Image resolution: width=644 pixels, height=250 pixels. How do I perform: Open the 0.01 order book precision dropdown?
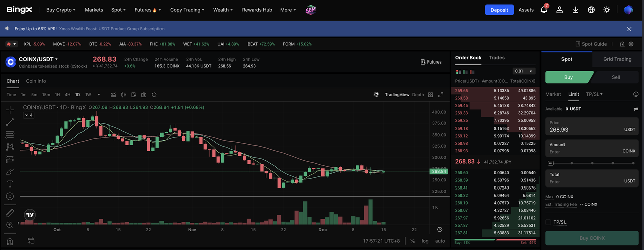coord(524,71)
